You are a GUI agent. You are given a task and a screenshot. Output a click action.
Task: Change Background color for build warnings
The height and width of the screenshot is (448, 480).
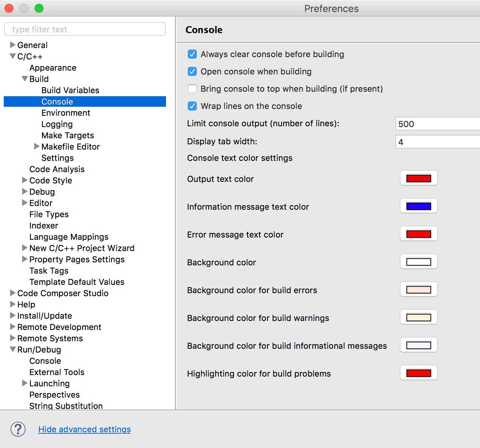(419, 317)
